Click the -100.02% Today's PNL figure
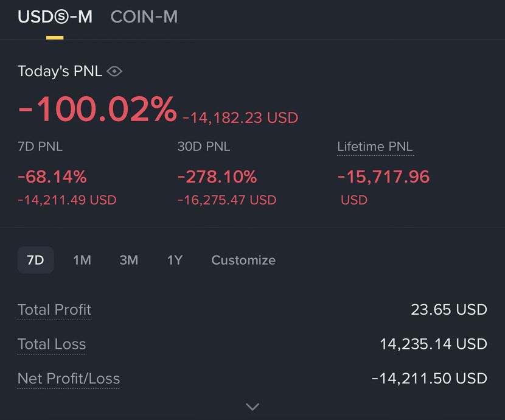 97,110
